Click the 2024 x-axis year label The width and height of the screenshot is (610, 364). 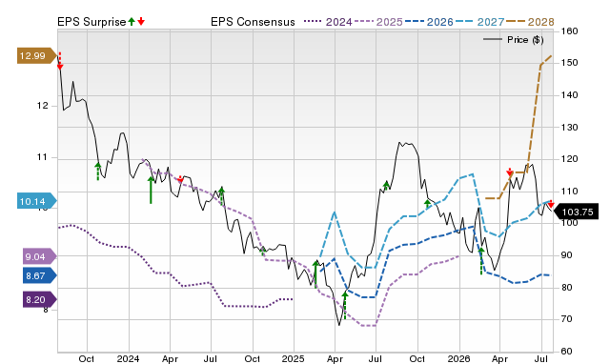click(128, 358)
